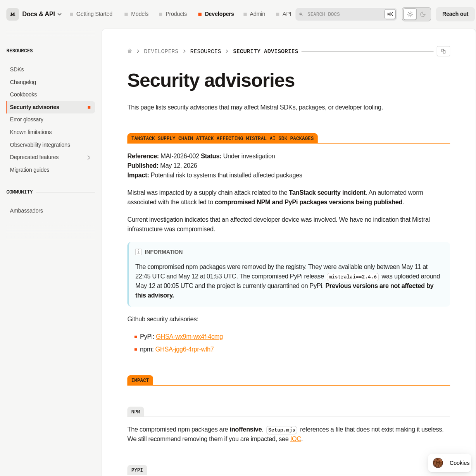The image size is (476, 476).
Task: Go to Developers breadcrumb
Action: coord(161,51)
